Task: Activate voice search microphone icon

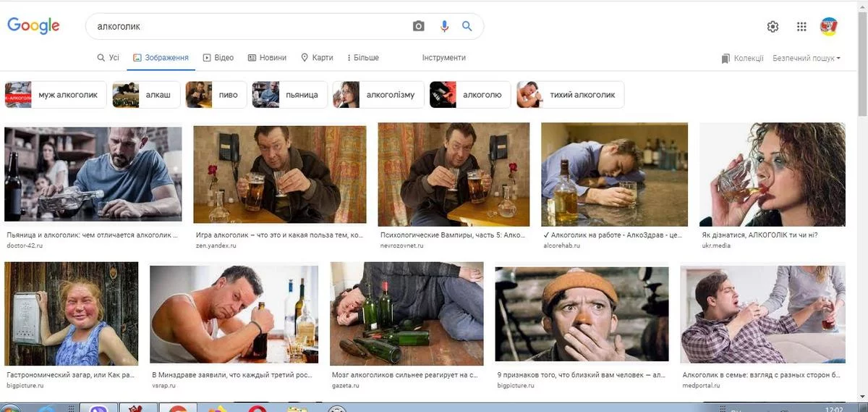Action: click(444, 26)
